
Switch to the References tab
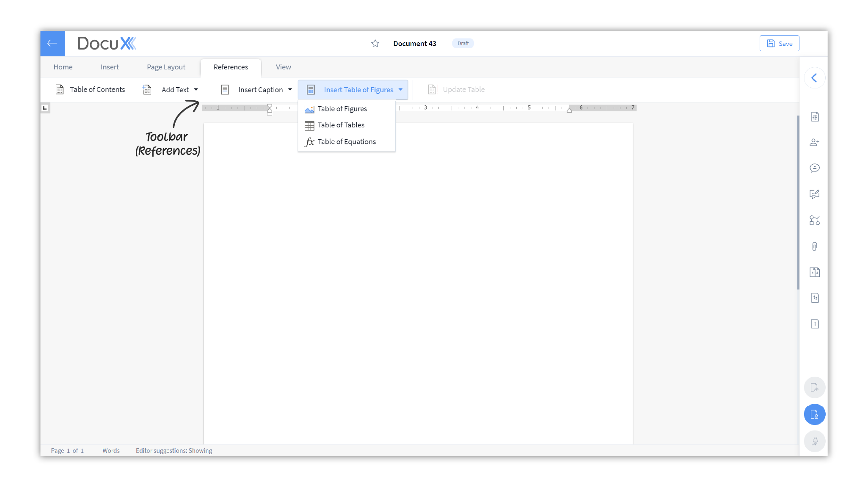(231, 67)
